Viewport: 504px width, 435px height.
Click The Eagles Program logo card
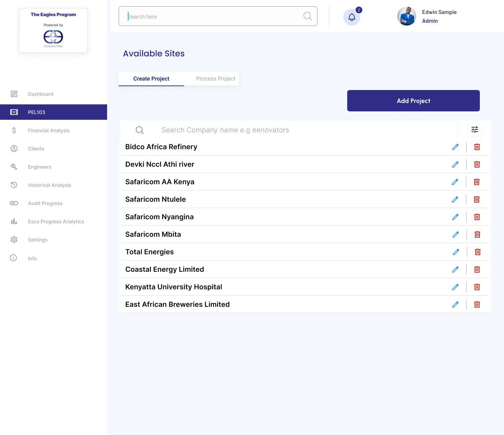tap(53, 30)
